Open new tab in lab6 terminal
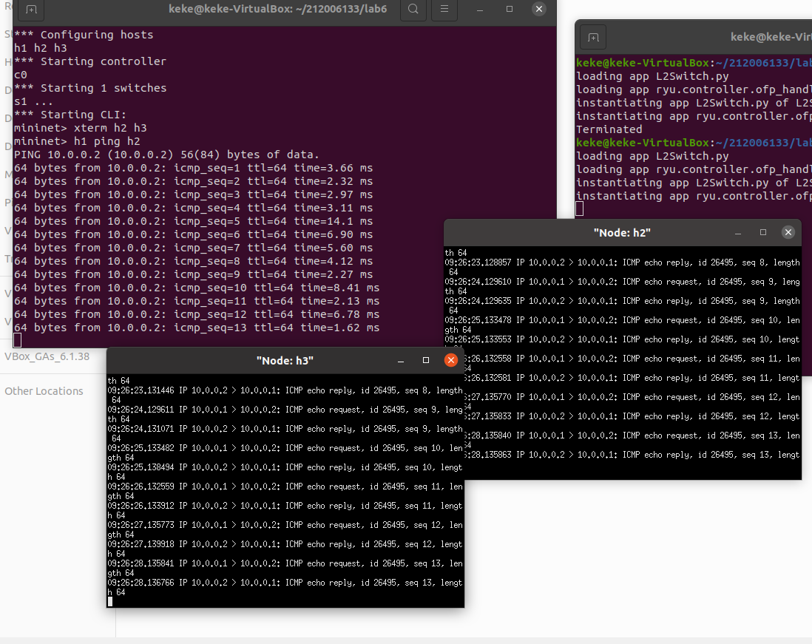812x644 pixels. click(x=31, y=10)
